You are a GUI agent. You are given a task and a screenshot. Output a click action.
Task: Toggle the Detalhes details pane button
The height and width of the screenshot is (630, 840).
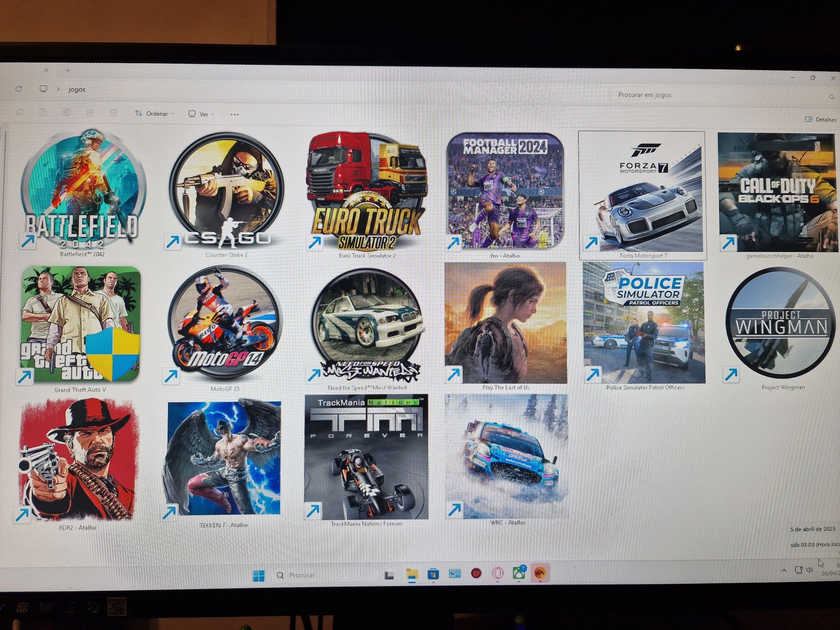[x=821, y=119]
